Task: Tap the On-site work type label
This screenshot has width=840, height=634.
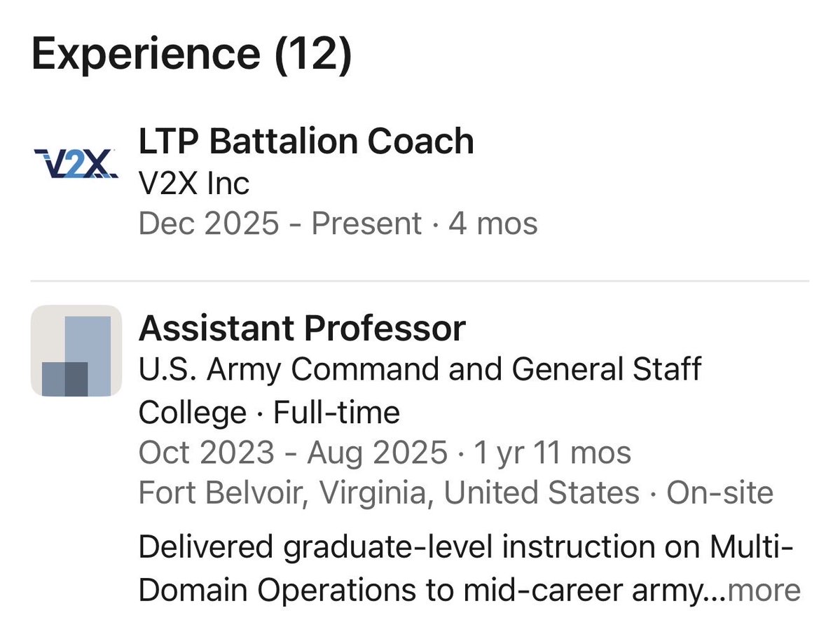Action: [x=719, y=493]
